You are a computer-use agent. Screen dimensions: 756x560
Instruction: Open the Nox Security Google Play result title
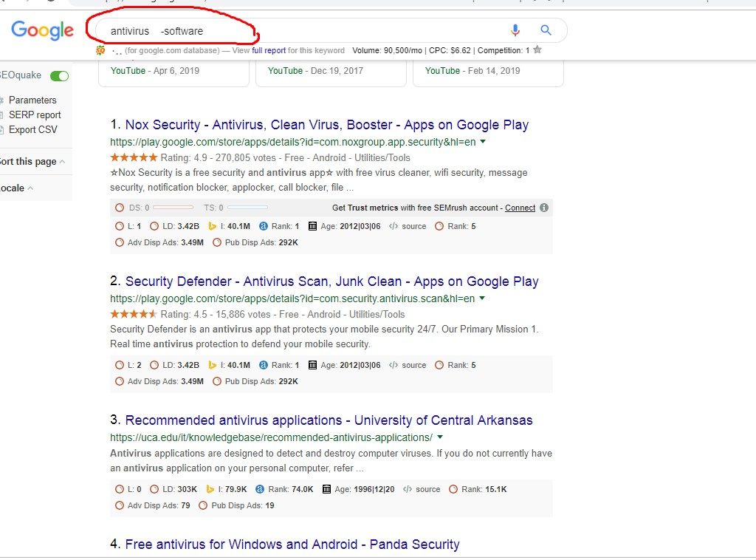pos(327,125)
